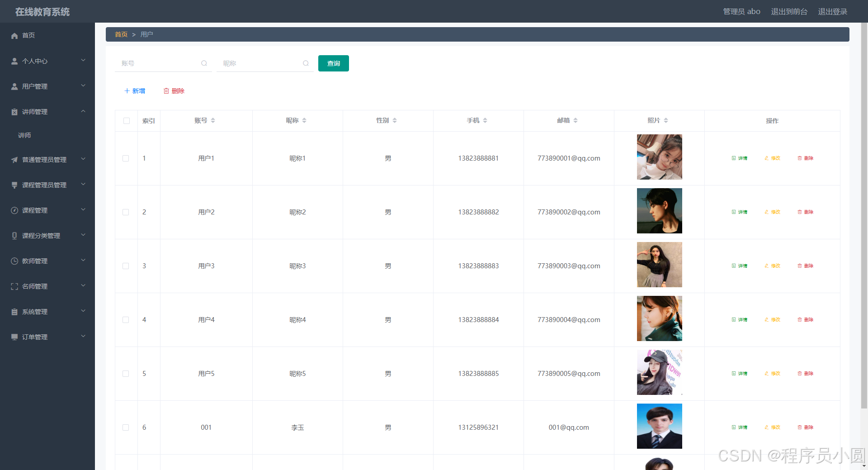868x470 pixels.
Task: Expand 课程分类管理 menu chevron
Action: [83, 235]
